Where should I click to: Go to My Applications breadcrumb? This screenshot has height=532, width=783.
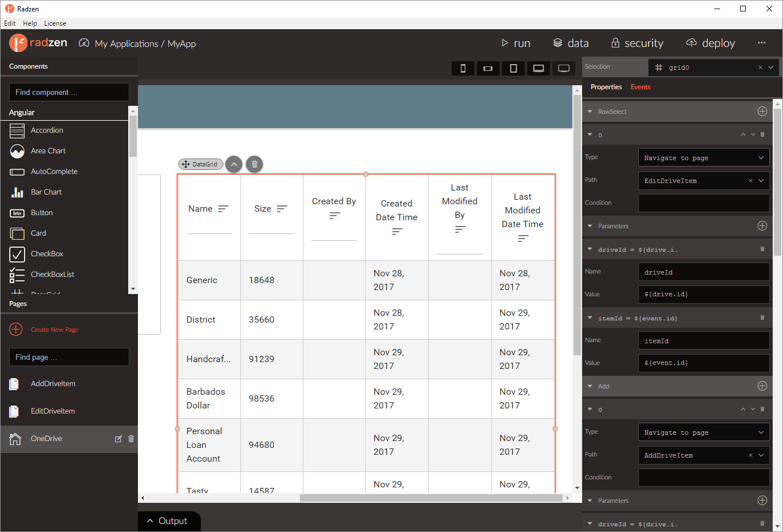pos(126,43)
